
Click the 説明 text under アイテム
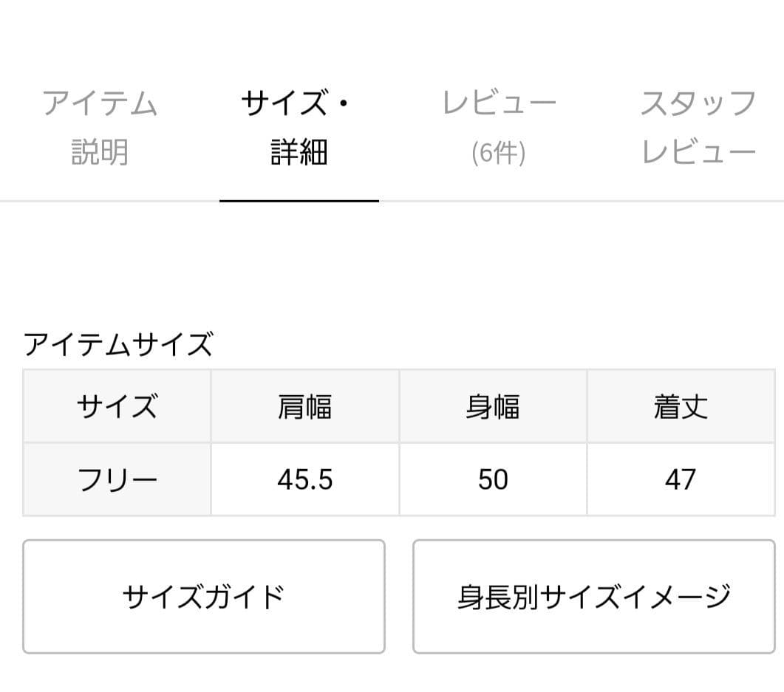coord(101,153)
